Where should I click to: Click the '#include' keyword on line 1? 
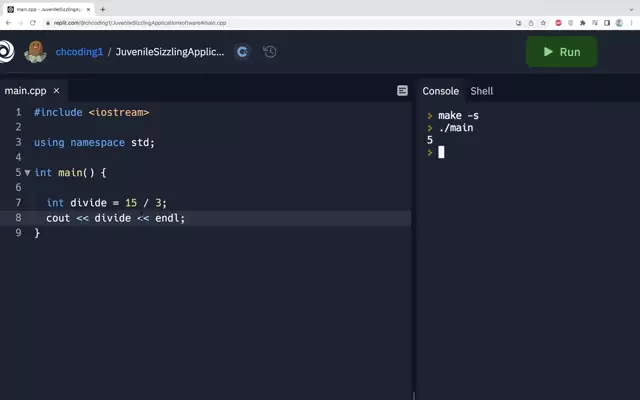tap(58, 112)
